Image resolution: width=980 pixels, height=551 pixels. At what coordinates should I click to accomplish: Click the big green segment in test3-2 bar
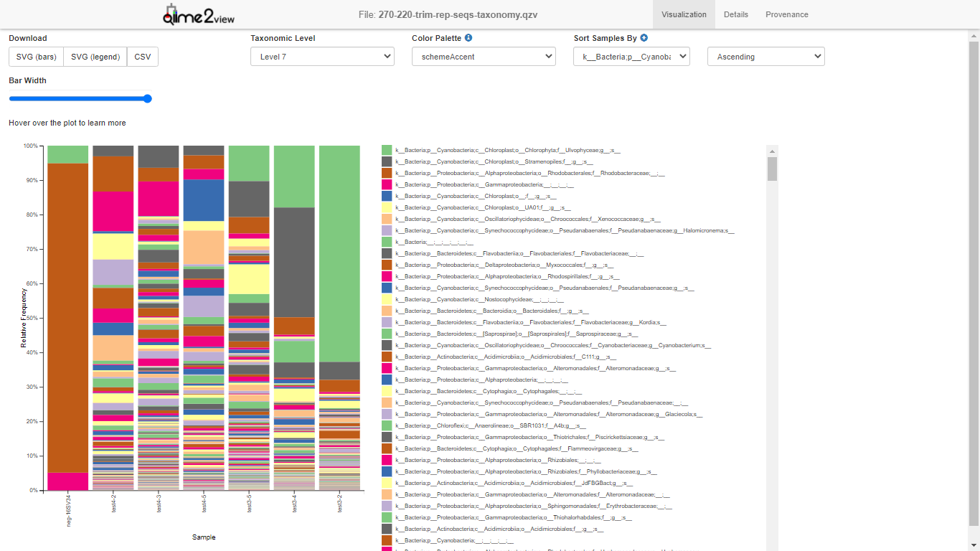tap(339, 251)
